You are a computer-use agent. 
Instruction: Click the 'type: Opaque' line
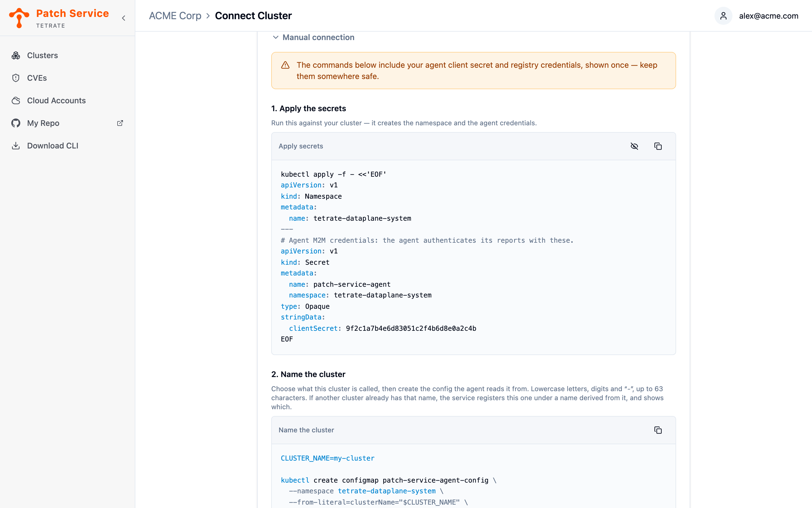pyautogui.click(x=305, y=306)
